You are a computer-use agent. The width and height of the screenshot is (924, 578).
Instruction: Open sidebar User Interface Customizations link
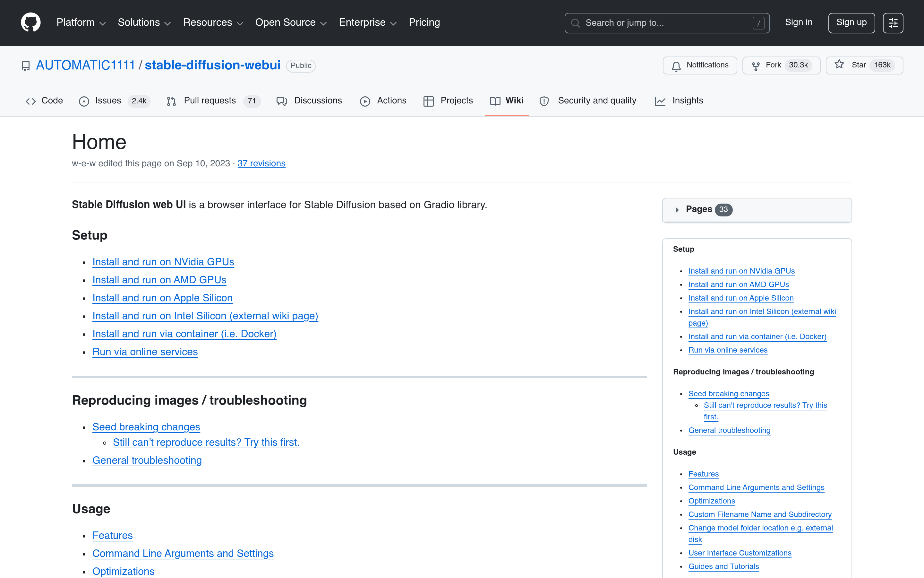pyautogui.click(x=740, y=553)
